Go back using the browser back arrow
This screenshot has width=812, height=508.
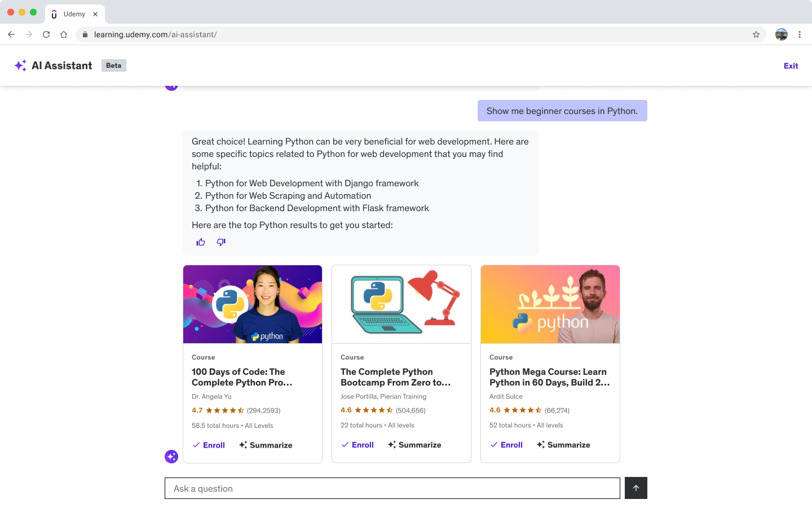click(x=11, y=34)
